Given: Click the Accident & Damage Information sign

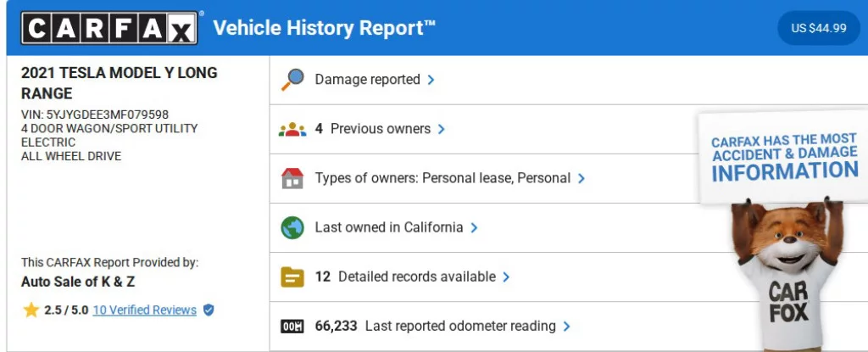Looking at the screenshot, I should pos(783,156).
